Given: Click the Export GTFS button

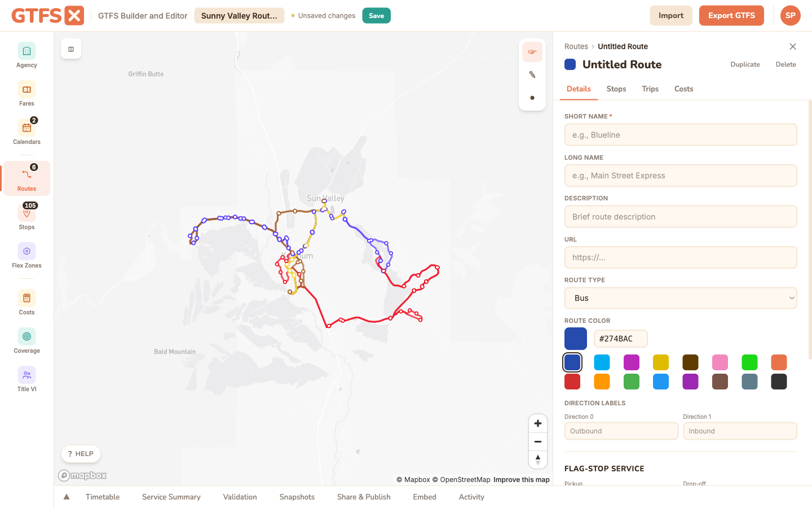Looking at the screenshot, I should [x=731, y=16].
